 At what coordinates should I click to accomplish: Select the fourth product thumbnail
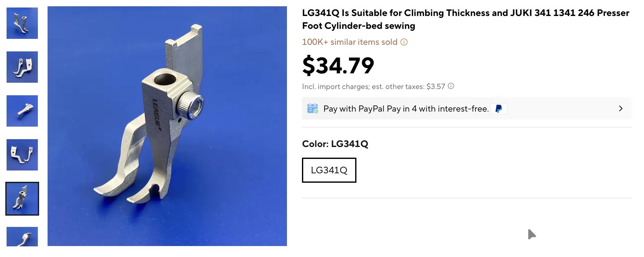point(22,155)
